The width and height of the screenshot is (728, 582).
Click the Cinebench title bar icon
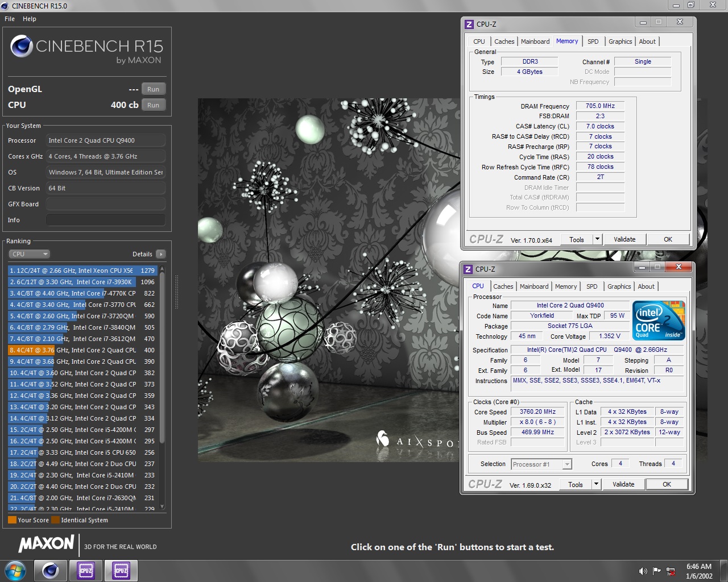[x=5, y=6]
